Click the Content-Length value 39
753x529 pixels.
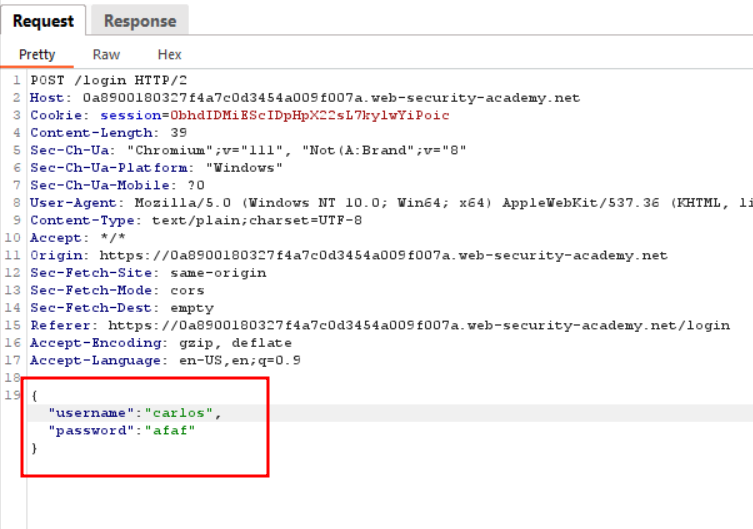click(179, 133)
